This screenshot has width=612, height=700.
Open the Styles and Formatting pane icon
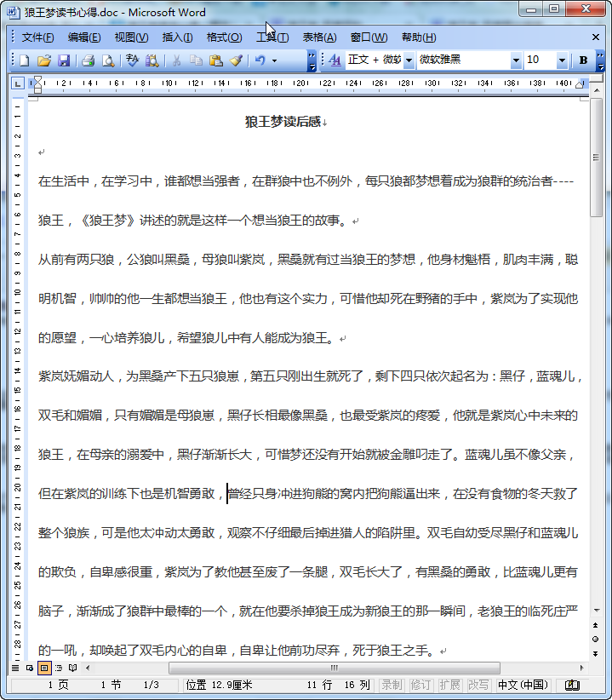pos(335,60)
